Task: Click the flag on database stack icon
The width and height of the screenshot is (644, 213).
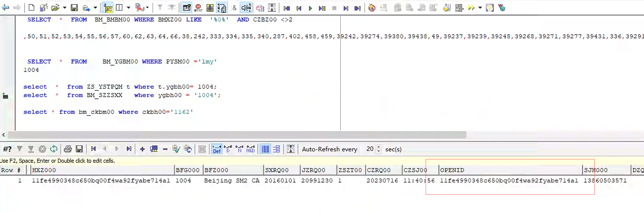Action: coord(502,8)
